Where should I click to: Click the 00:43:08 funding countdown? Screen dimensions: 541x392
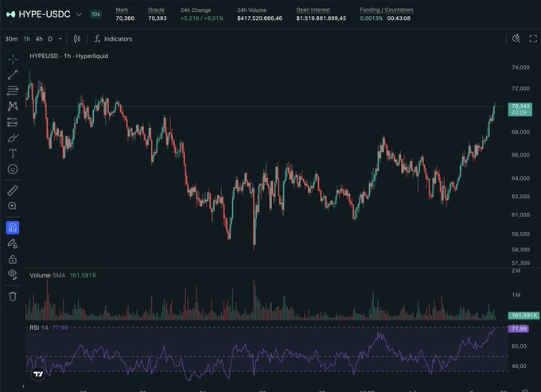tap(399, 18)
